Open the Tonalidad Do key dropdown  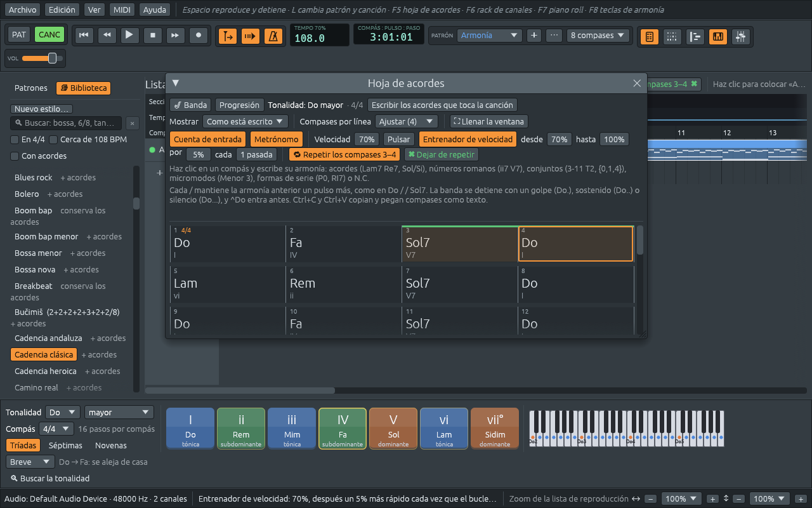63,412
